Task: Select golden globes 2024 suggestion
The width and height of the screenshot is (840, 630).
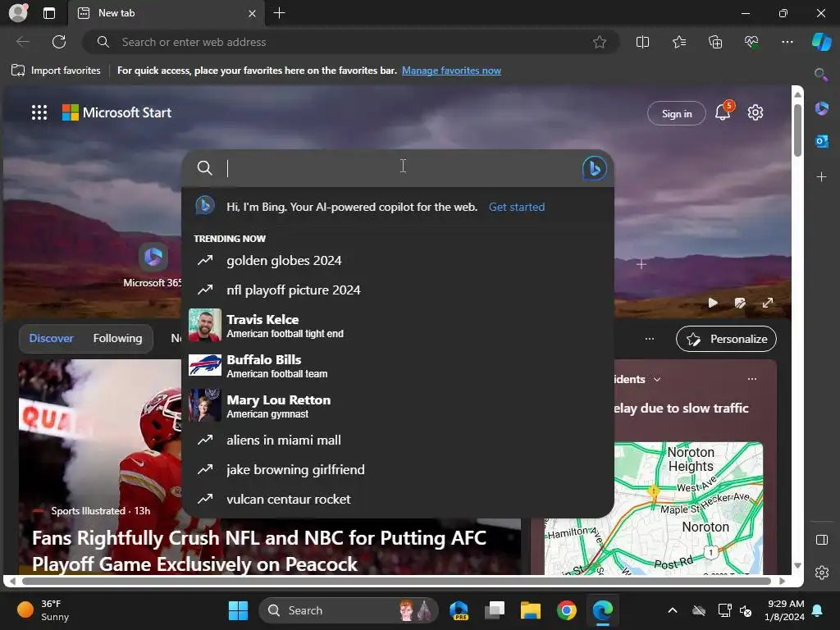Action: click(x=398, y=260)
